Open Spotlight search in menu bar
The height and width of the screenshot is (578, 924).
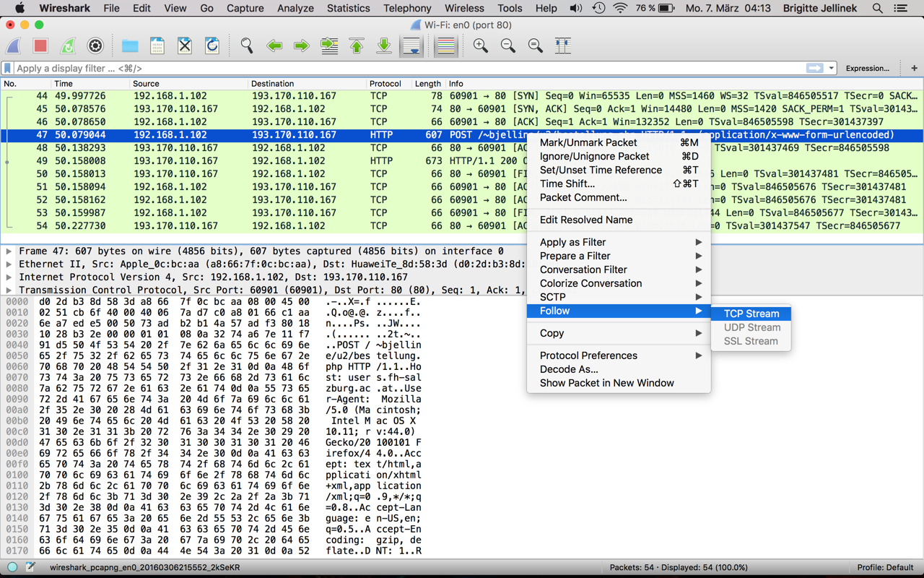click(x=877, y=8)
